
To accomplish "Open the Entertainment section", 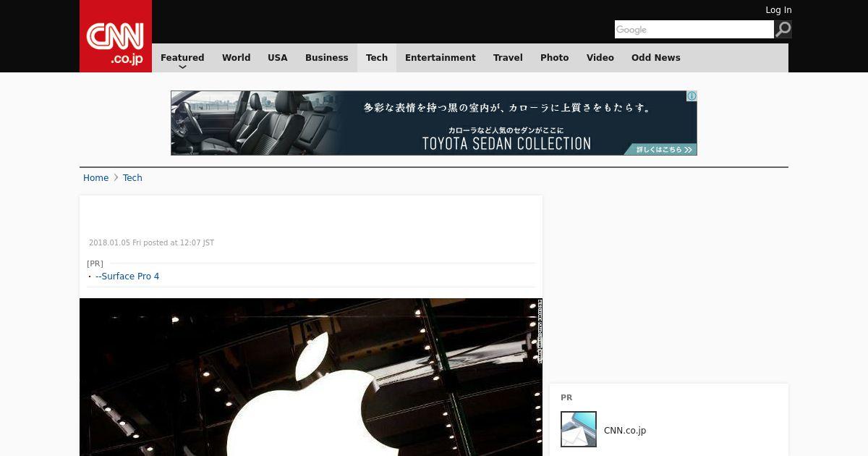I will coord(441,58).
